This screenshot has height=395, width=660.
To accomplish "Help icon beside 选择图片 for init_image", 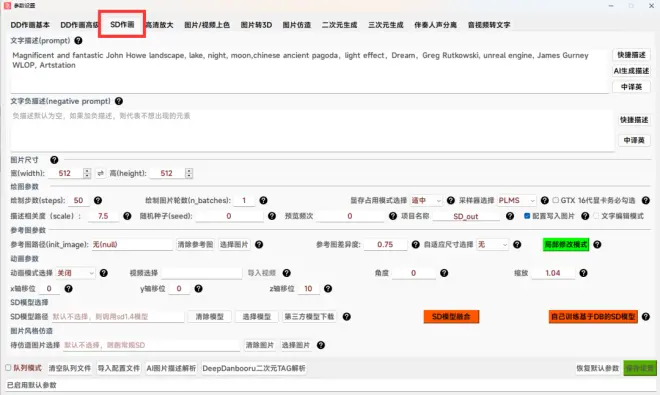I will (x=259, y=244).
